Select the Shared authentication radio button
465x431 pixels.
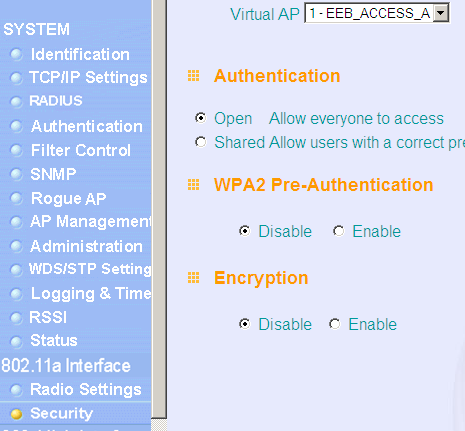coord(201,142)
